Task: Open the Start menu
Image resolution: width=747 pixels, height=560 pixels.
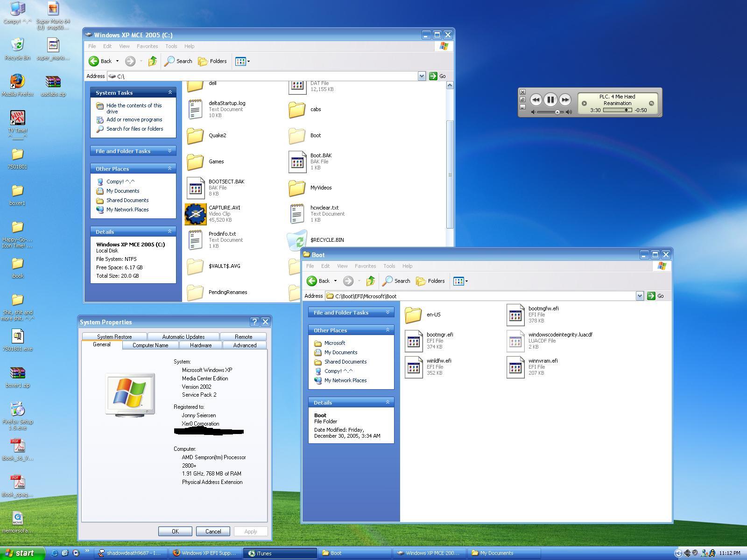Action: [22, 553]
